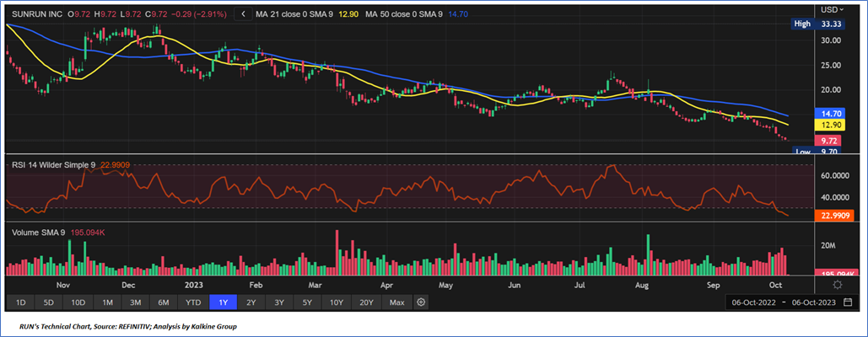Screen dimensions: 868x337
Task: Select the active 1Y range
Action: tap(223, 302)
